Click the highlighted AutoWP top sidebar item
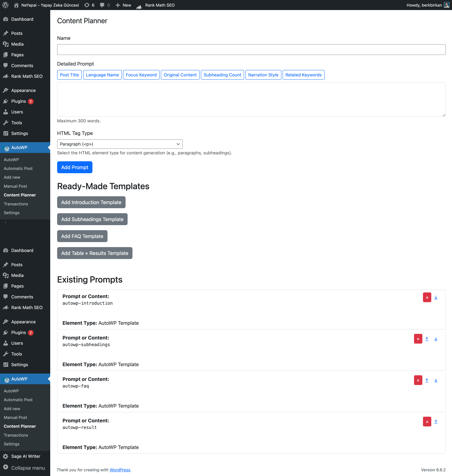The width and height of the screenshot is (452, 476). (x=25, y=147)
